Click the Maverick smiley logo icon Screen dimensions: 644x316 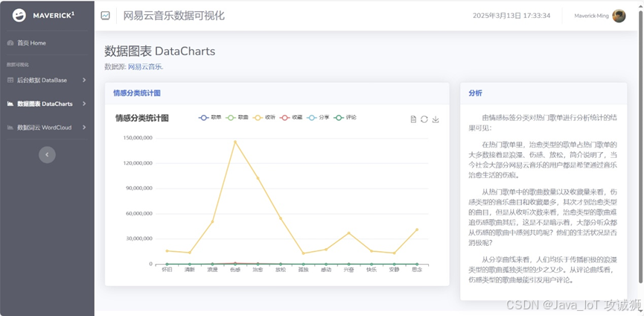[19, 16]
